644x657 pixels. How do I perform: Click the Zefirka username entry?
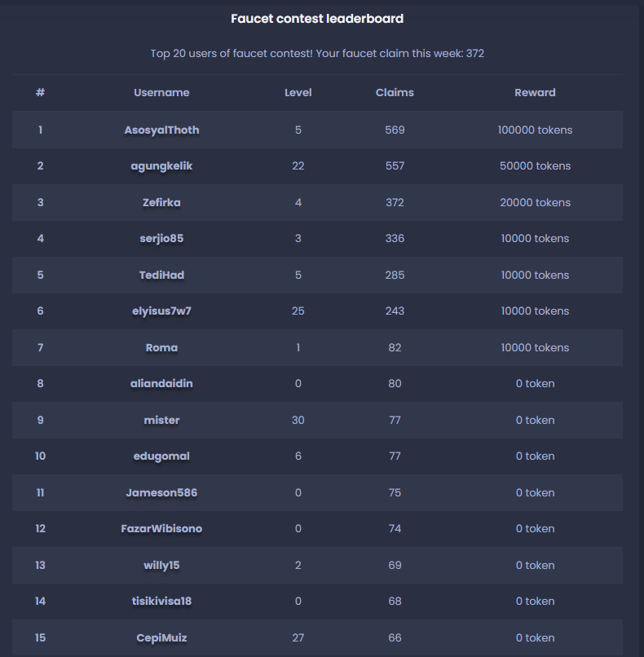click(x=161, y=202)
